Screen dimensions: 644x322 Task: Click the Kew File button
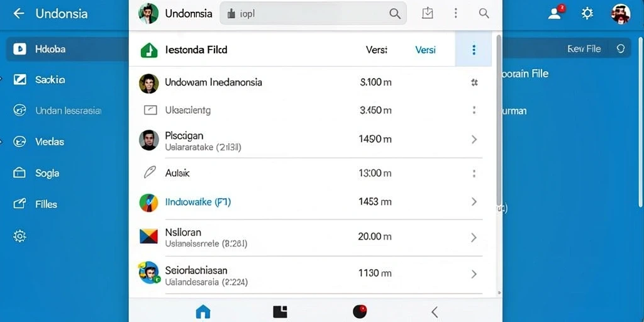[584, 49]
